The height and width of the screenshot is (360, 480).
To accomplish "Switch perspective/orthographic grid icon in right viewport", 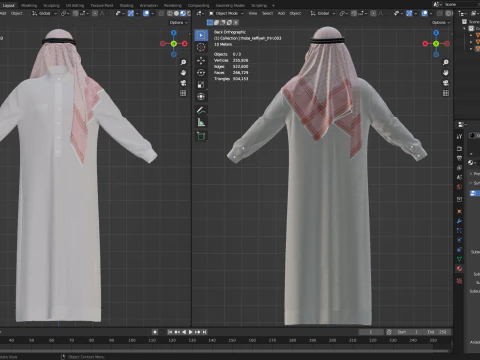I will click(x=446, y=93).
